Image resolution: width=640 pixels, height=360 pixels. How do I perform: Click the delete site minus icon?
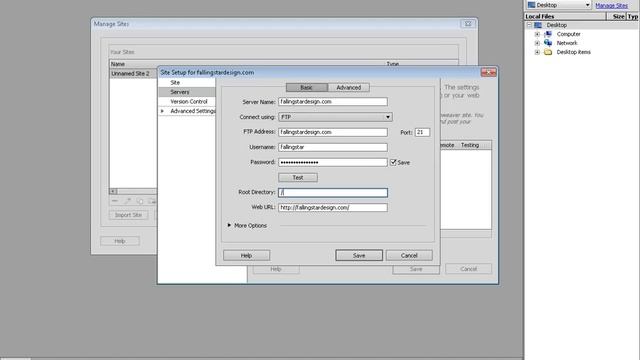(x=115, y=201)
